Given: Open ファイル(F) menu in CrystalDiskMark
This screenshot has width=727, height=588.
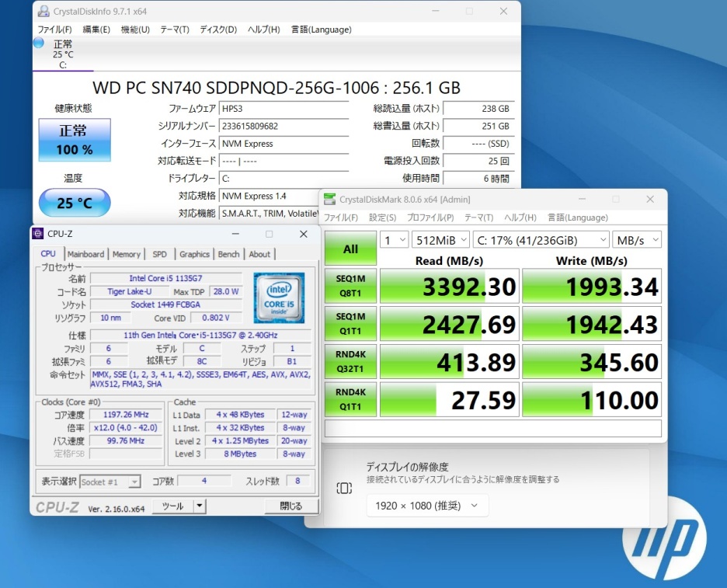Looking at the screenshot, I should click(x=341, y=217).
